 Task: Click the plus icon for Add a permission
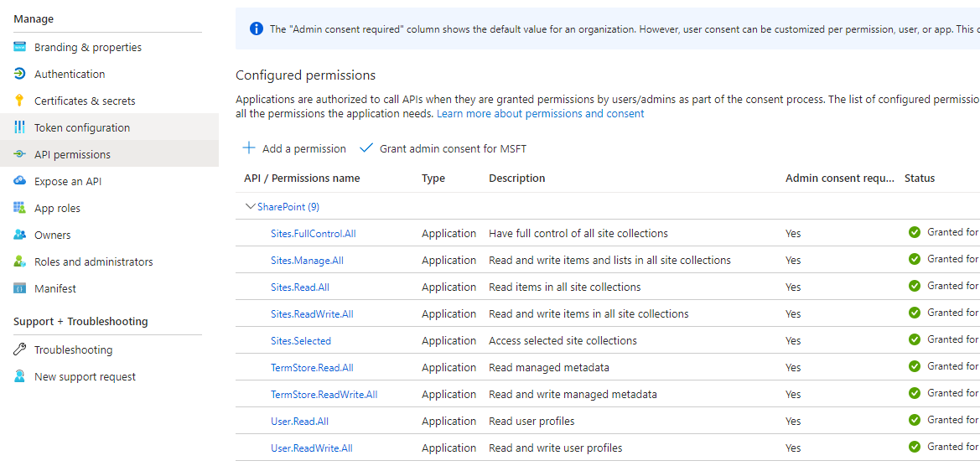pos(249,148)
